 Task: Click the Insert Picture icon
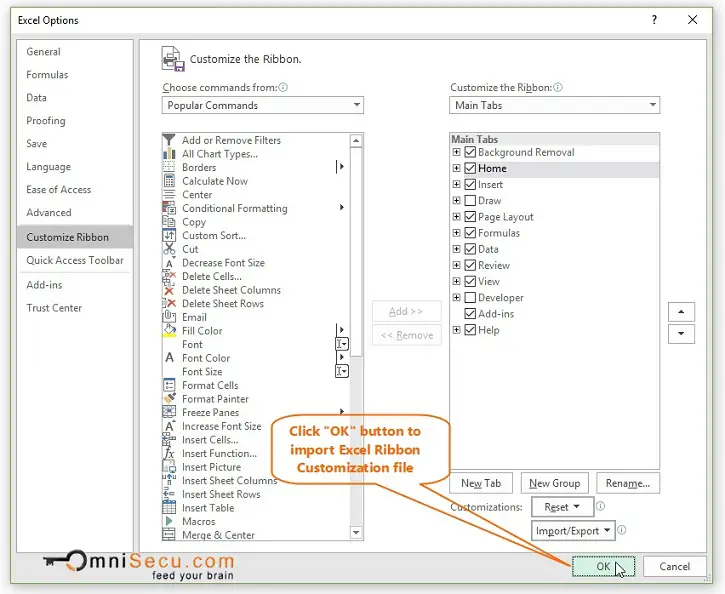pos(169,467)
